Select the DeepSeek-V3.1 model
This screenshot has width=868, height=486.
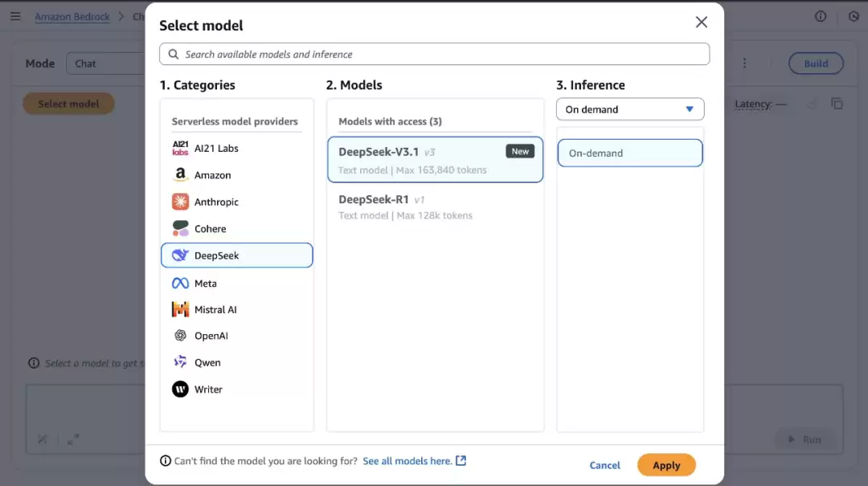435,160
